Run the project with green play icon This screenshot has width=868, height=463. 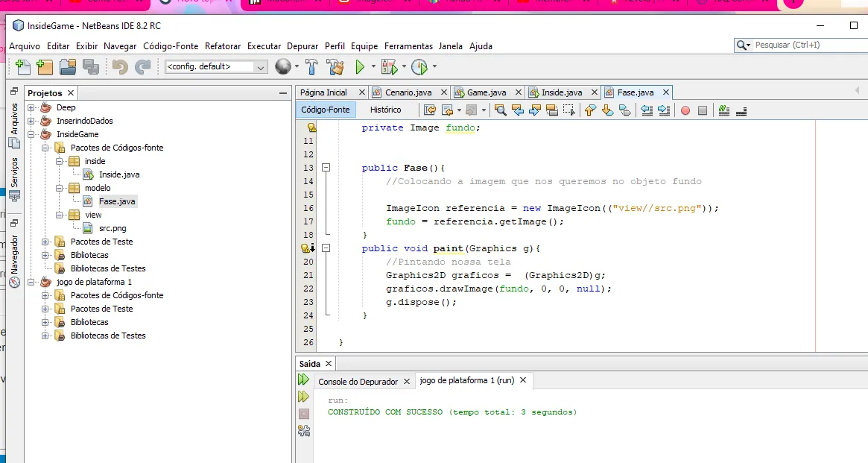tap(360, 67)
